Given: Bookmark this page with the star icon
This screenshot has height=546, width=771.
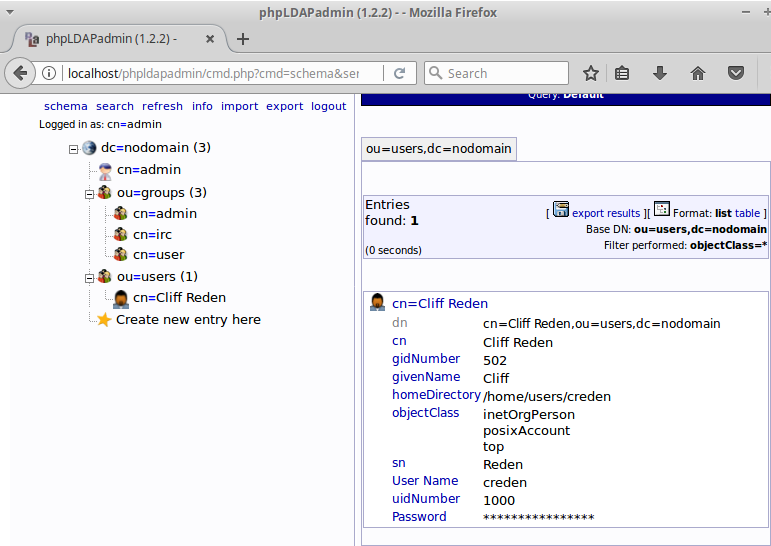Looking at the screenshot, I should coord(591,73).
